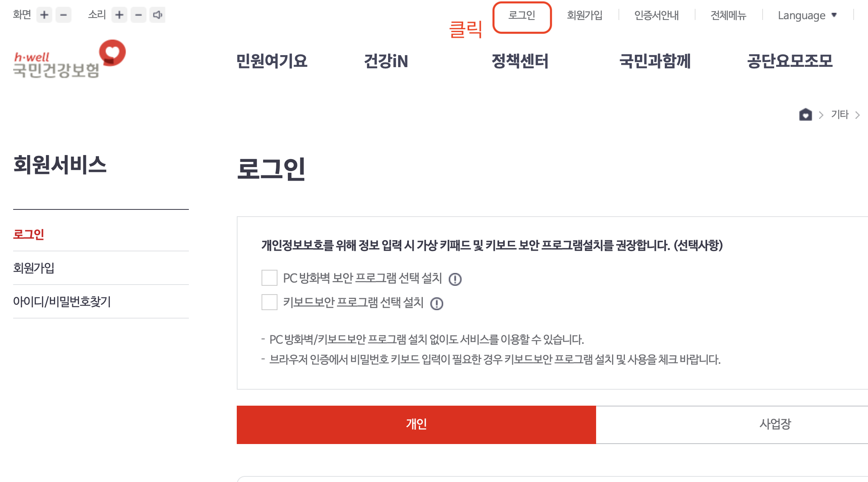Increase volume with the 소리 plus icon

tap(119, 15)
